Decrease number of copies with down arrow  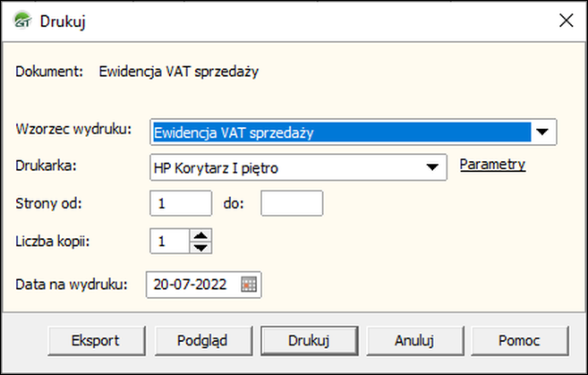(x=201, y=247)
